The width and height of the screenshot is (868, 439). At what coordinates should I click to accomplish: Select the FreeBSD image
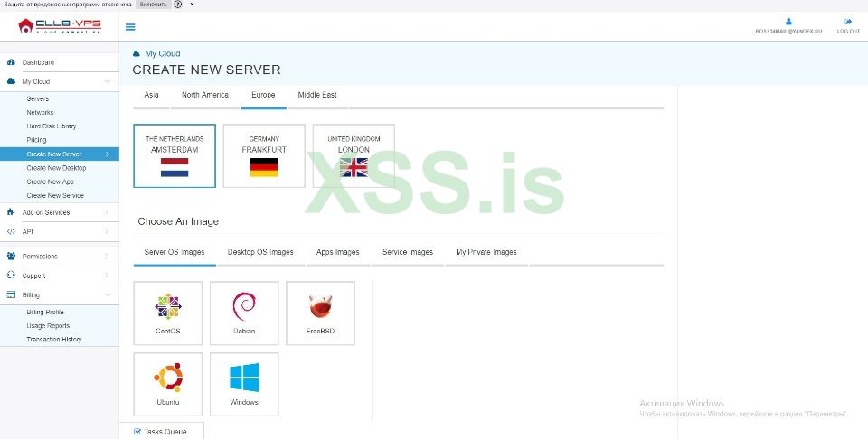(x=320, y=313)
